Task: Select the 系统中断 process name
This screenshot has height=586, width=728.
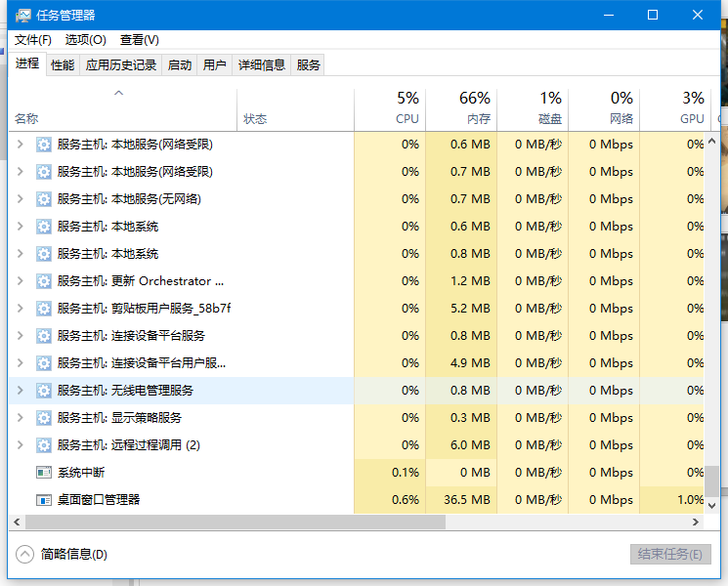Action: point(81,473)
